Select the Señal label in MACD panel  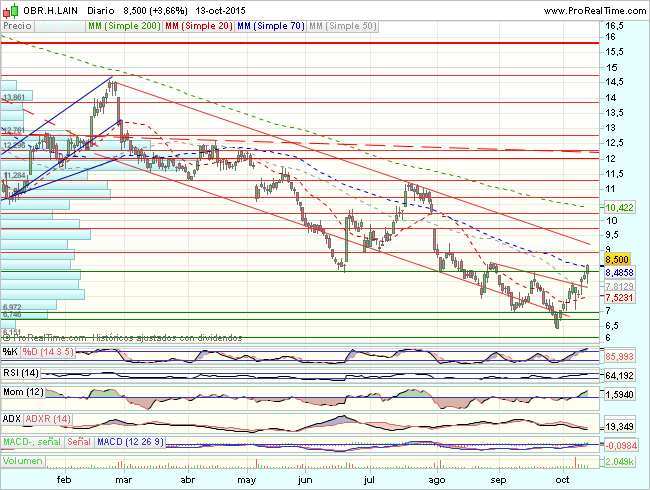click(x=78, y=441)
